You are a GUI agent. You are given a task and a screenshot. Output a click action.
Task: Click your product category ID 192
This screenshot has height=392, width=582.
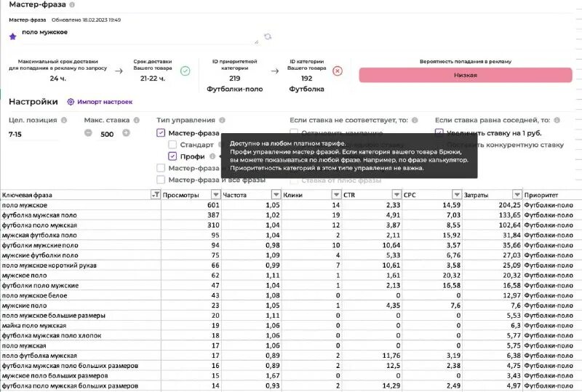point(306,79)
